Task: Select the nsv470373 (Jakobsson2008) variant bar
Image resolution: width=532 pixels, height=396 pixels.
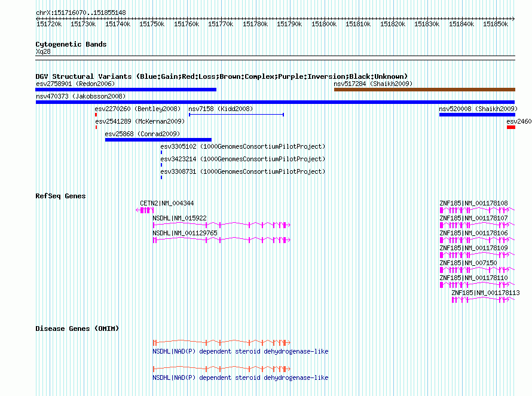Action: (275, 102)
